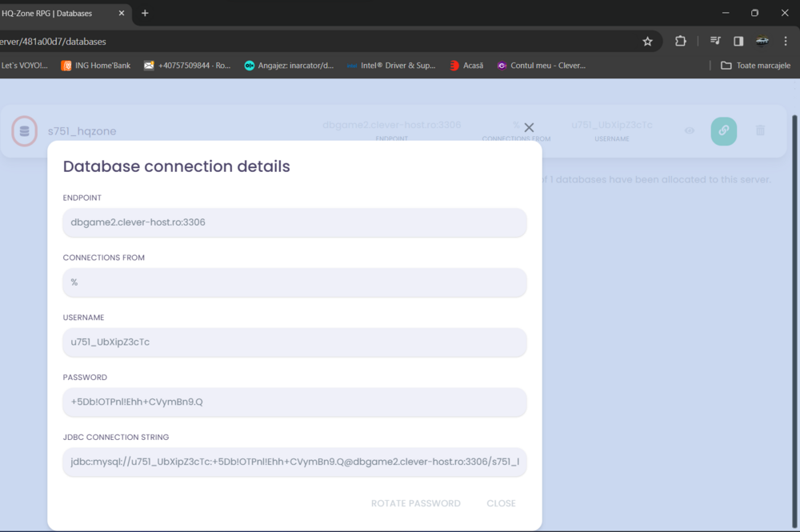Image resolution: width=800 pixels, height=532 pixels.
Task: Click the s751_hqzone database icon
Action: 25,131
